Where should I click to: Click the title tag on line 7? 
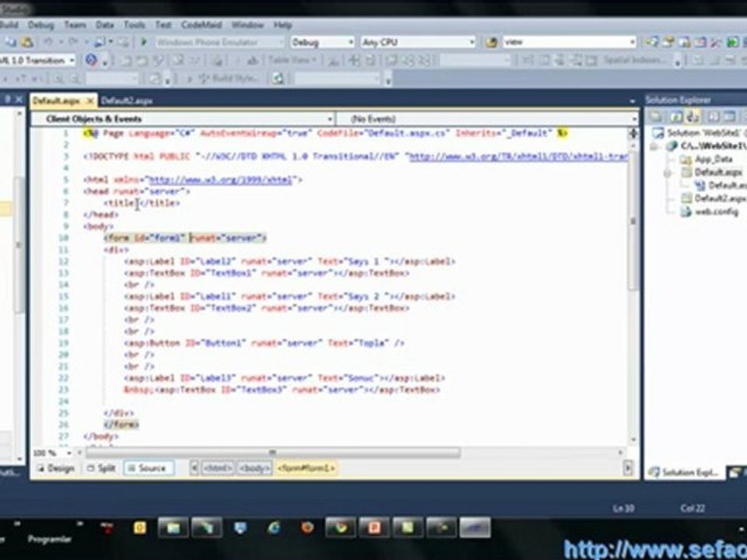click(x=142, y=203)
